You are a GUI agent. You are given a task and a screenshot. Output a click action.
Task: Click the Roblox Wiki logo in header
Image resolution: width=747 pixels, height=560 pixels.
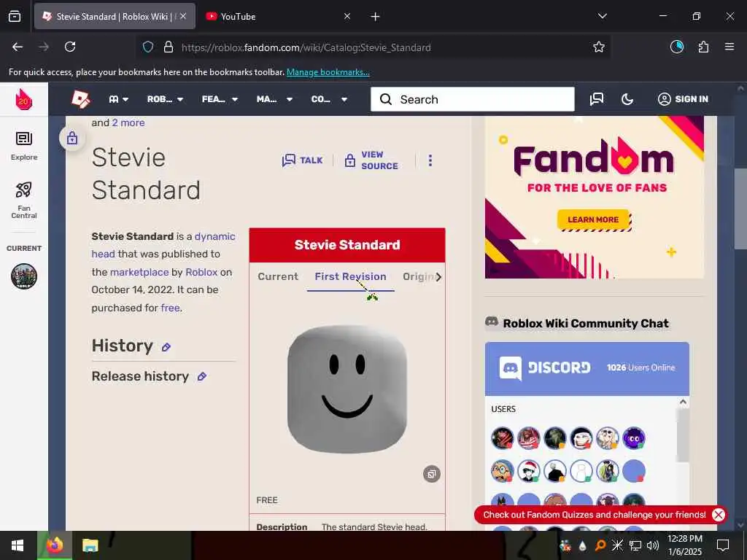pyautogui.click(x=80, y=99)
